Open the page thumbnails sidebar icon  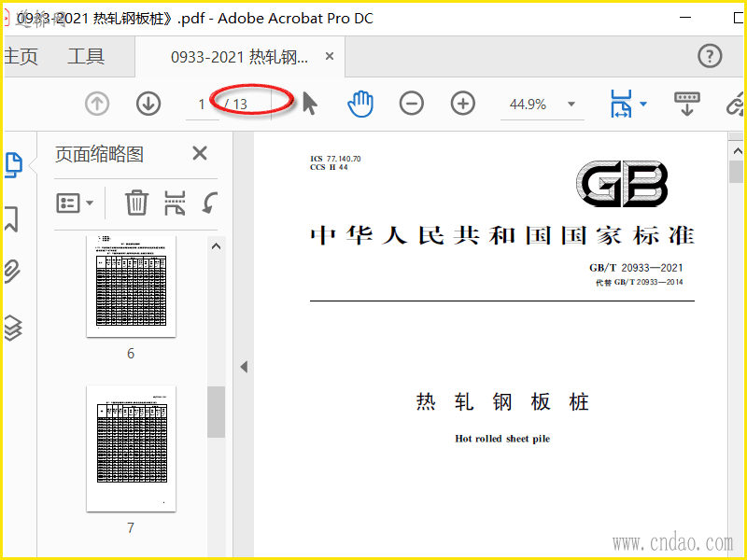(13, 165)
